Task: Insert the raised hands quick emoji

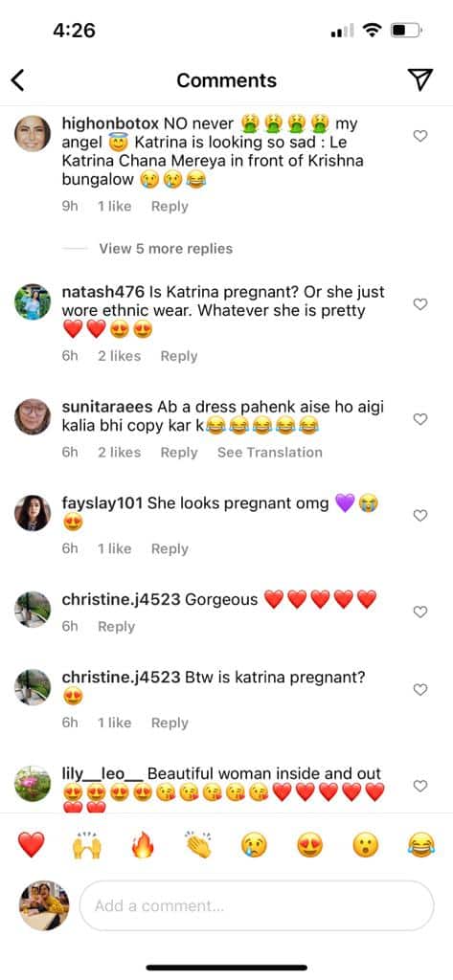Action: click(x=87, y=845)
